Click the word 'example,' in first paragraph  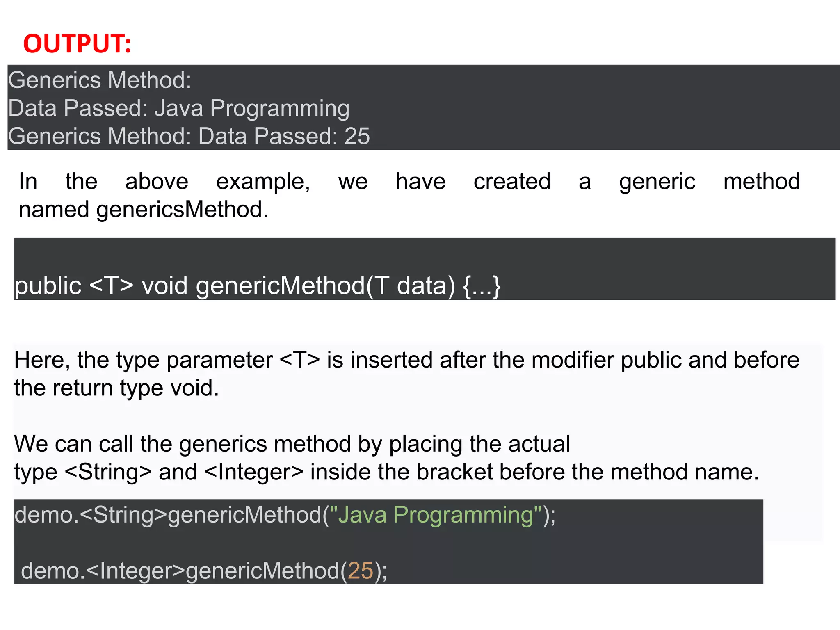(x=263, y=182)
